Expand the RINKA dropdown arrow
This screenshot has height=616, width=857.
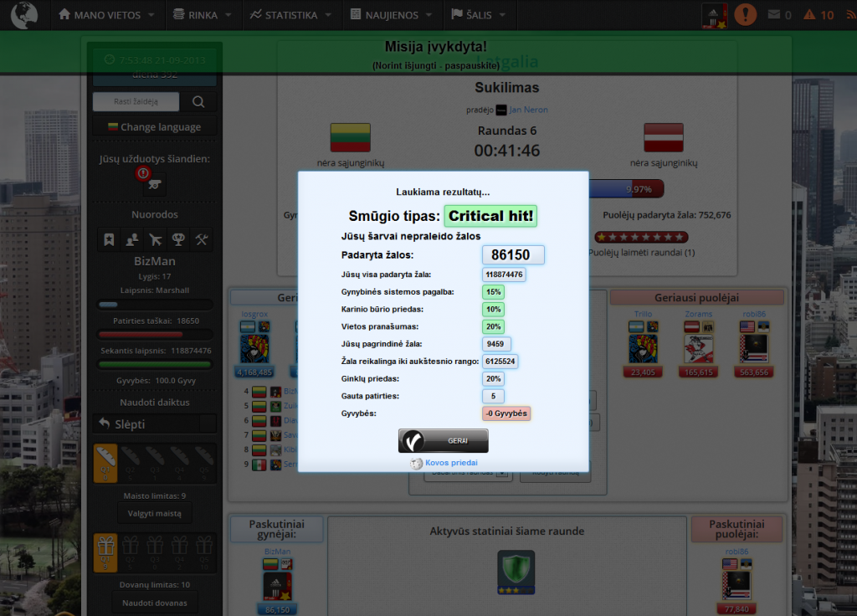(x=228, y=15)
